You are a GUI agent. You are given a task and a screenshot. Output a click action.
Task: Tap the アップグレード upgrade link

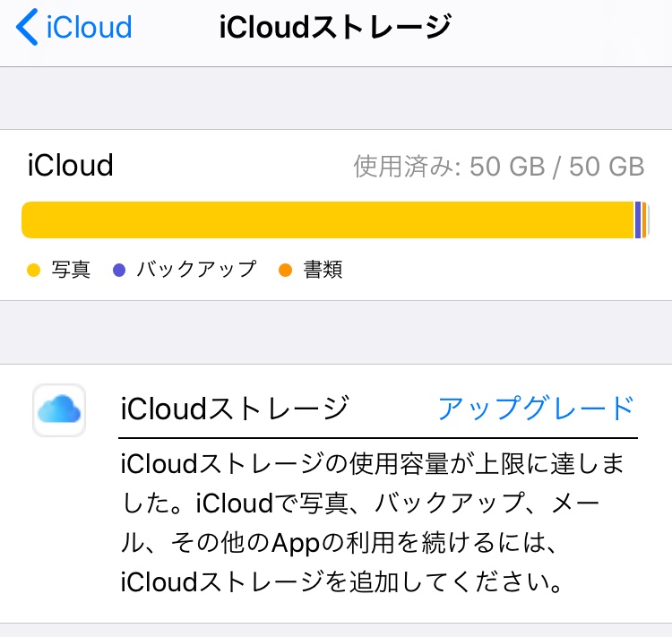(x=536, y=409)
